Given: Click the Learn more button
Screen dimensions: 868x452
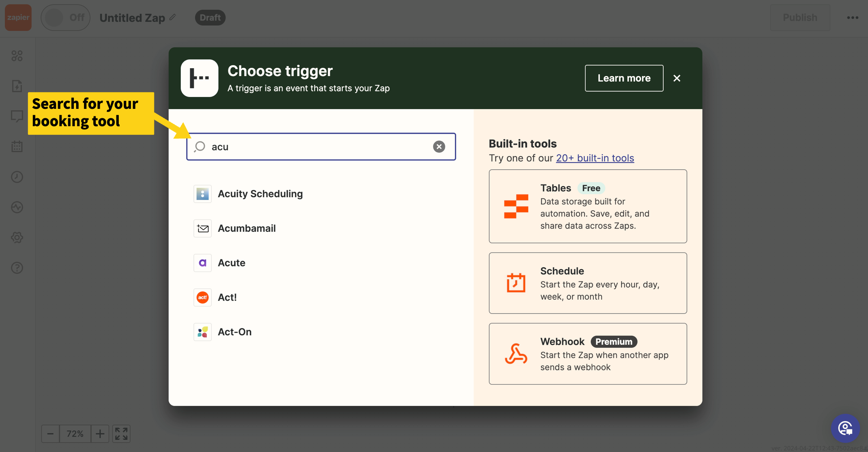Looking at the screenshot, I should [624, 78].
